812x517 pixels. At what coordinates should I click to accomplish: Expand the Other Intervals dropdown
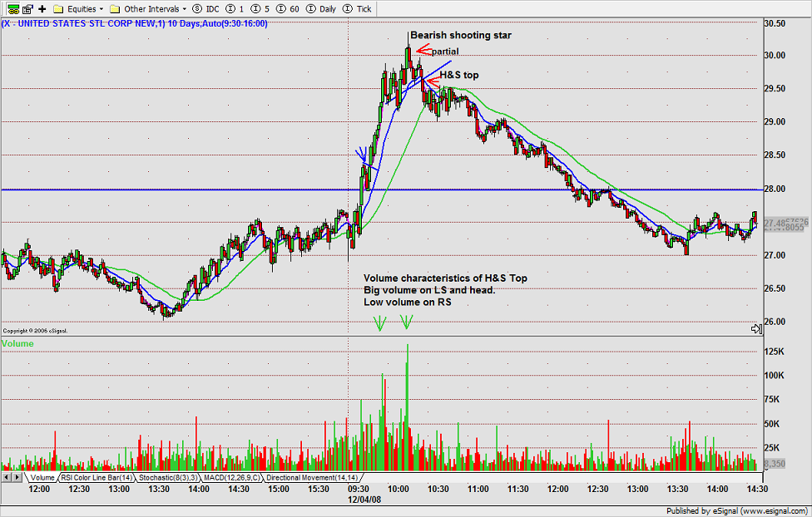tap(148, 9)
